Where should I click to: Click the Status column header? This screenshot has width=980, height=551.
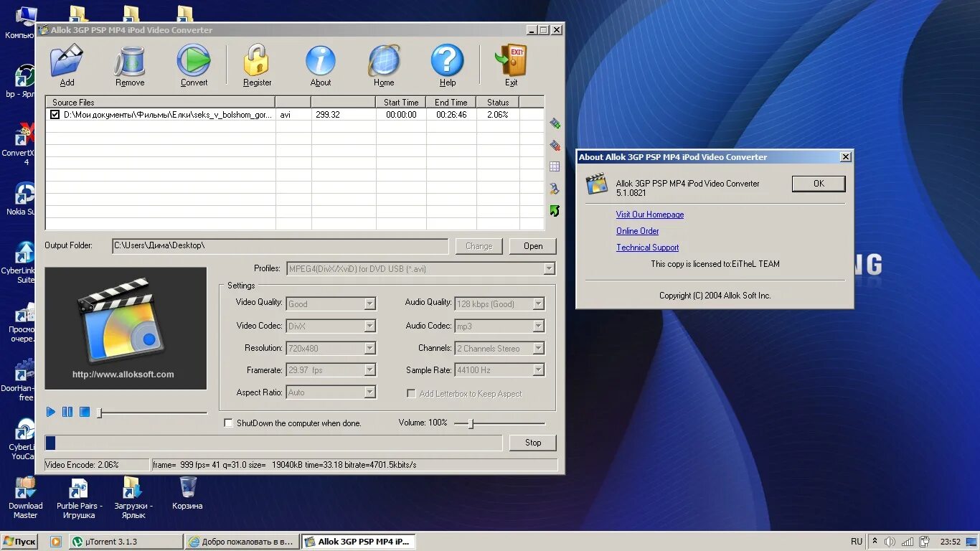point(498,102)
